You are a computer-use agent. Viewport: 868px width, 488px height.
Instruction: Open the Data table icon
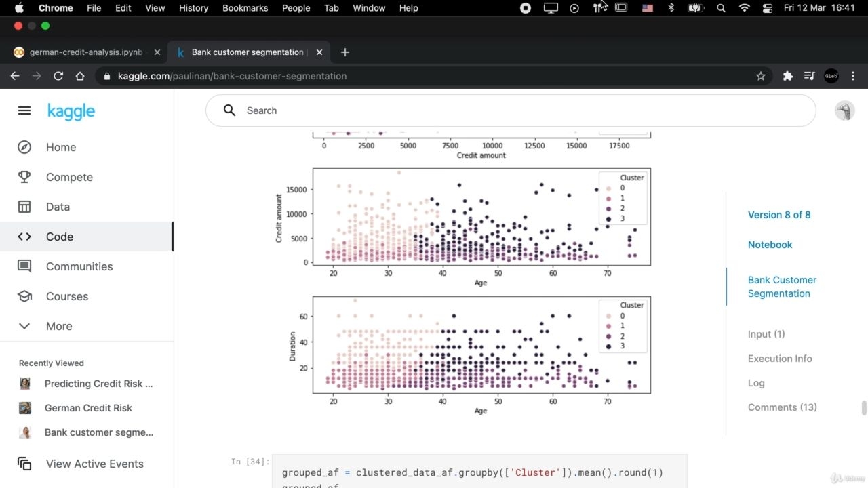pyautogui.click(x=24, y=207)
